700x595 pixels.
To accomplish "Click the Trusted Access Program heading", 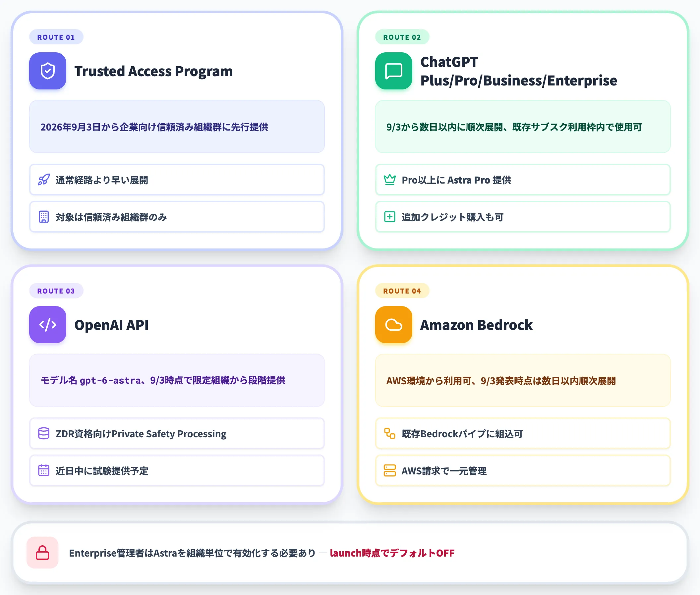I will [x=153, y=71].
